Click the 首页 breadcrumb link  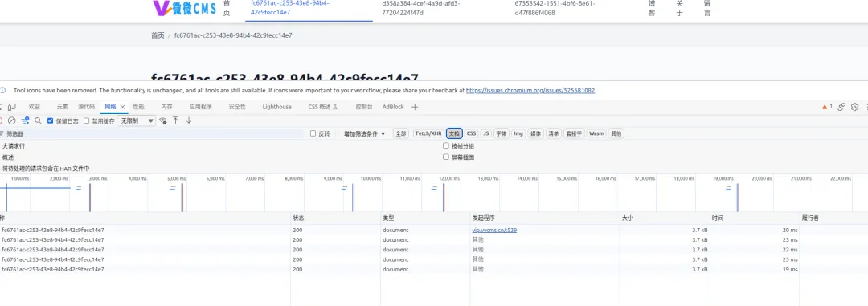(158, 35)
